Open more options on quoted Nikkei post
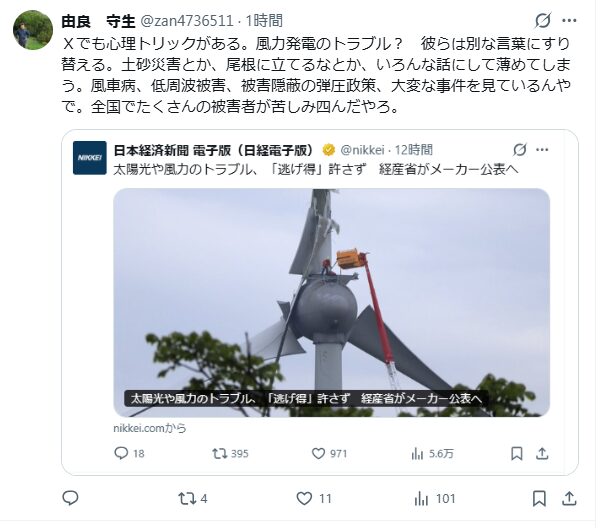 [542, 150]
